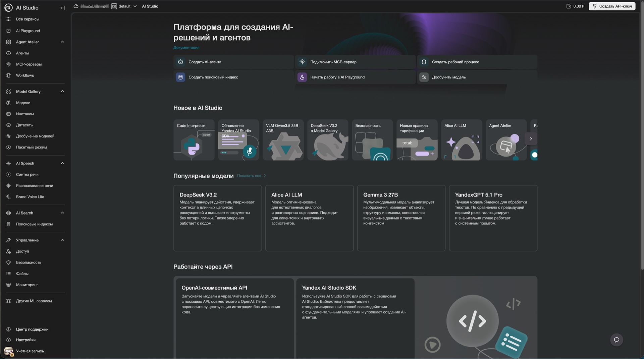Image resolution: width=644 pixels, height=359 pixels.
Task: Click the Создать поисковый индекс database icon
Action: (x=180, y=77)
